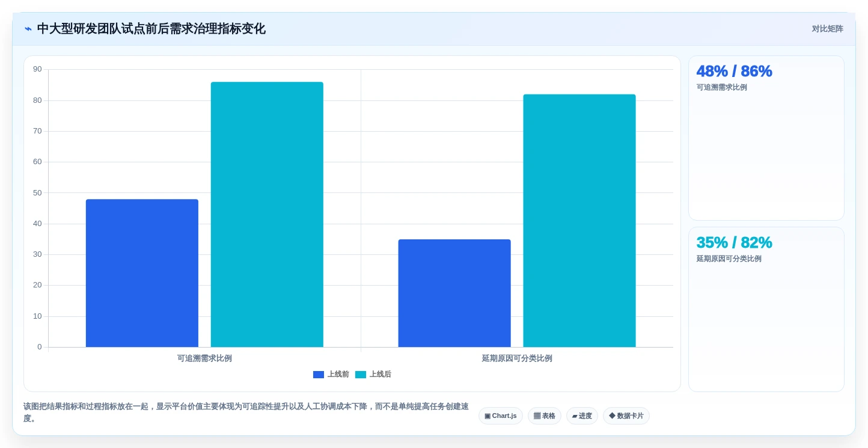The width and height of the screenshot is (868, 448).
Task: Click the 上线后 bar for 延期原因可分类比例
Action: click(x=579, y=221)
